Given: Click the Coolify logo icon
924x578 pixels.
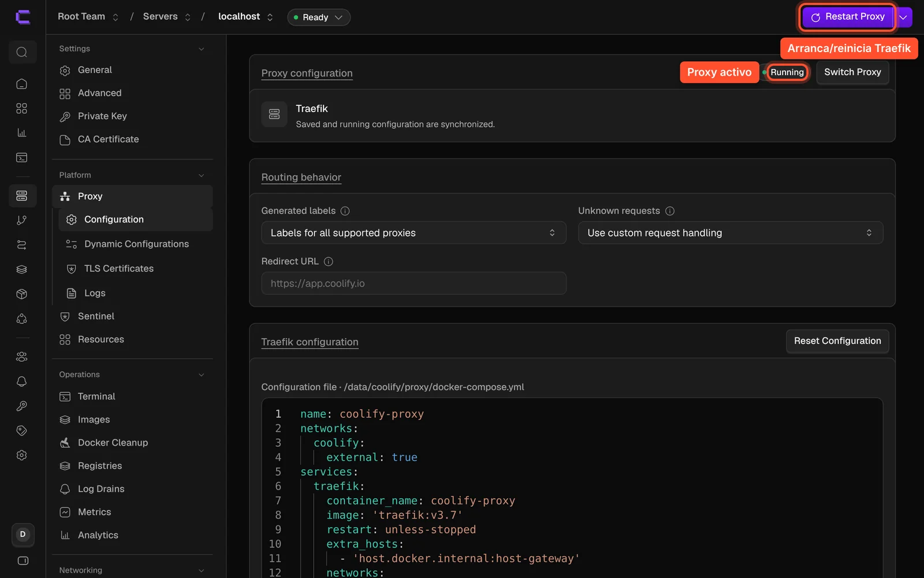Looking at the screenshot, I should tap(23, 17).
